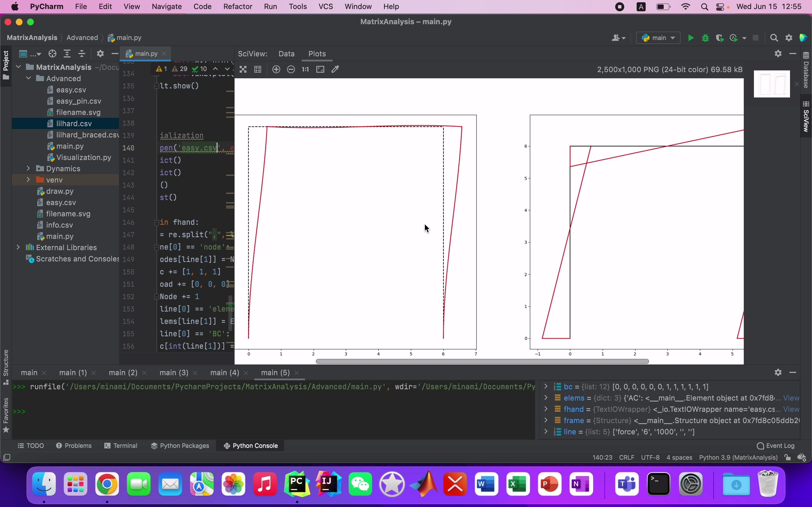Toggle the grid overlay in plot viewer
The height and width of the screenshot is (507, 812).
tap(258, 69)
